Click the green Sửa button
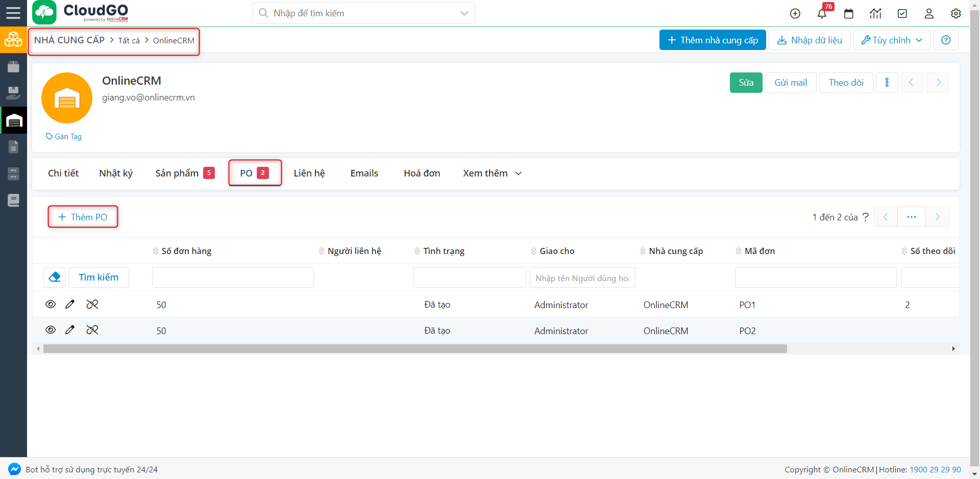 [x=746, y=83]
